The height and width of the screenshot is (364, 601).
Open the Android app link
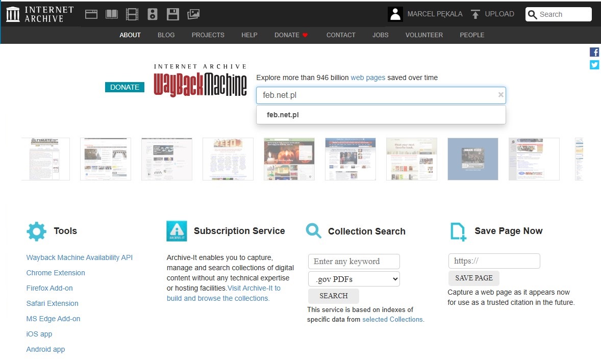(45, 349)
